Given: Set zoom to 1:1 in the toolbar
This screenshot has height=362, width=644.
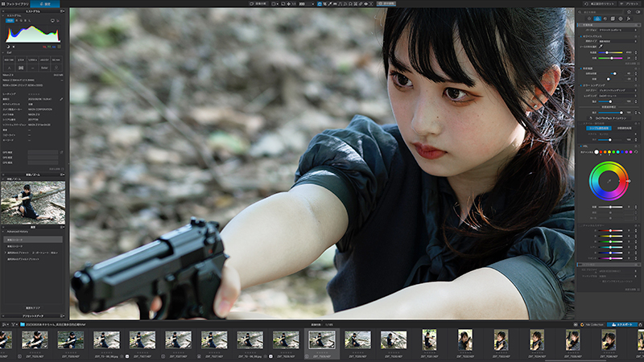Looking at the screenshot, I should coord(294,4).
